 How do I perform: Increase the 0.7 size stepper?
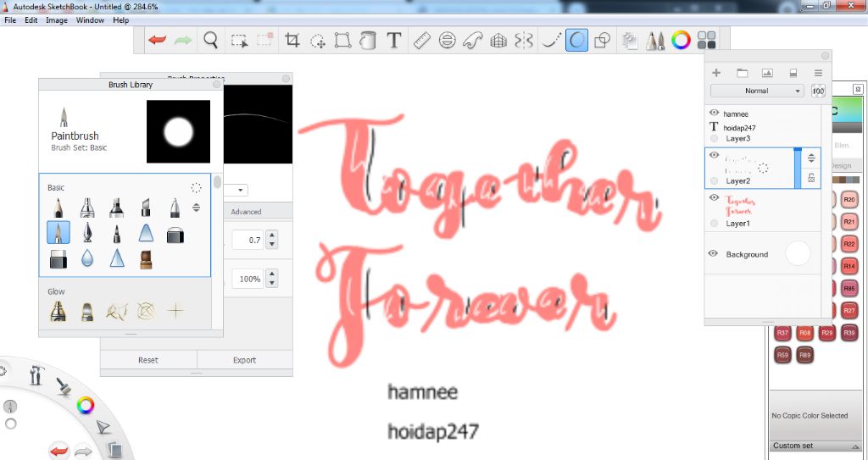tap(271, 236)
